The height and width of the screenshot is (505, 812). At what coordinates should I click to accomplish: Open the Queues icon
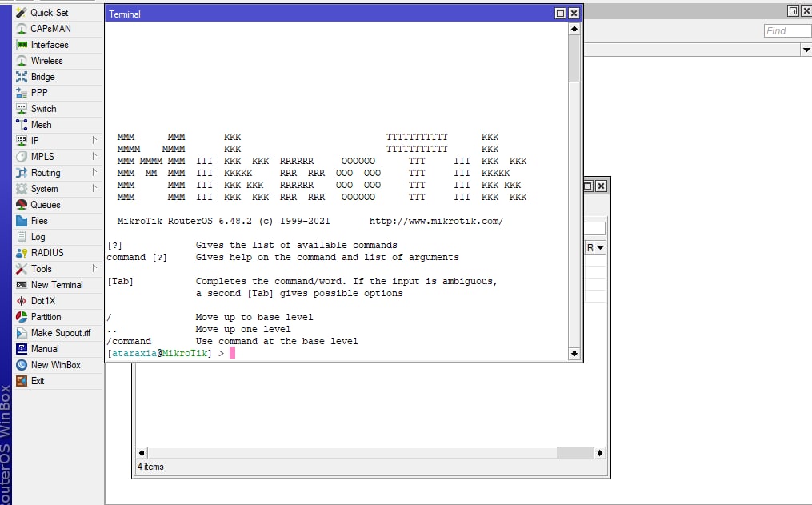[x=22, y=205]
